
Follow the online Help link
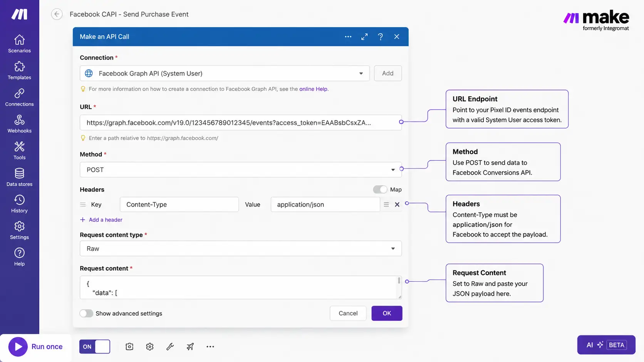[x=313, y=89]
